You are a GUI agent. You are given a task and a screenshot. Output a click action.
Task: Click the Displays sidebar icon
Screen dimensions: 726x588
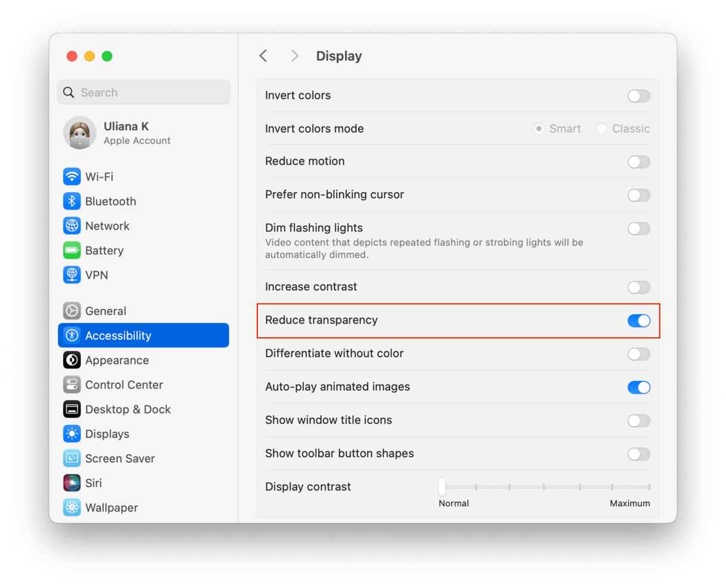point(72,433)
